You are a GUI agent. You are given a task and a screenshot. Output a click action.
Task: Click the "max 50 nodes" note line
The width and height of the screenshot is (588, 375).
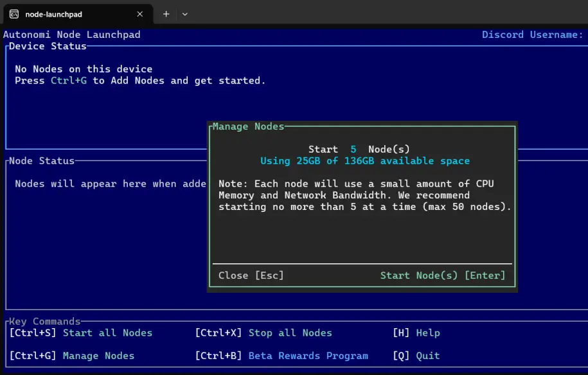(365, 206)
